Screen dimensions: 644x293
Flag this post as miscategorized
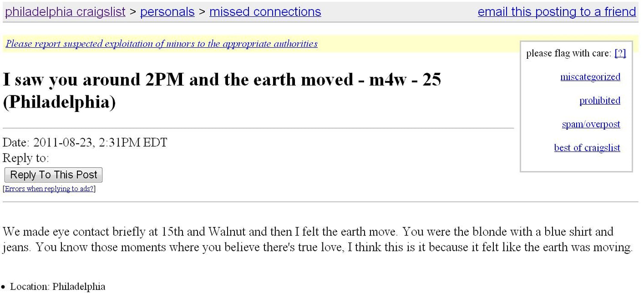pos(590,77)
